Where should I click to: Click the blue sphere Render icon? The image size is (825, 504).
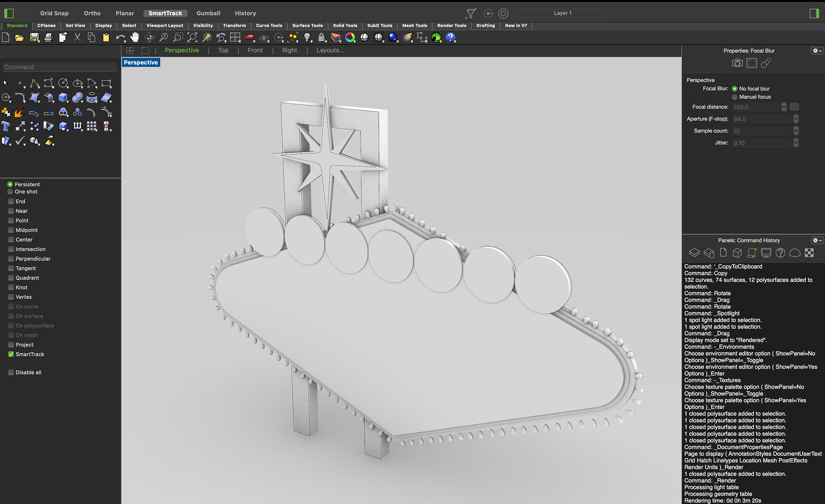click(393, 38)
